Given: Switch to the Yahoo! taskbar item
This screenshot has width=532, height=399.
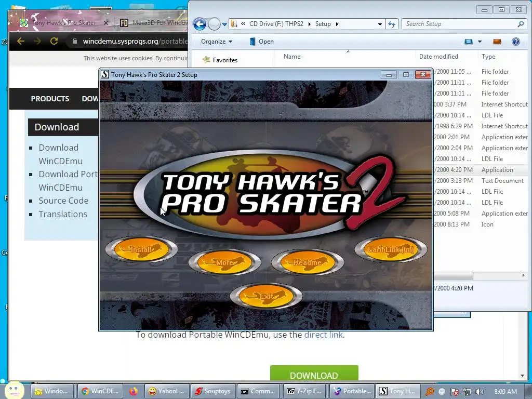Looking at the screenshot, I should 167,391.
